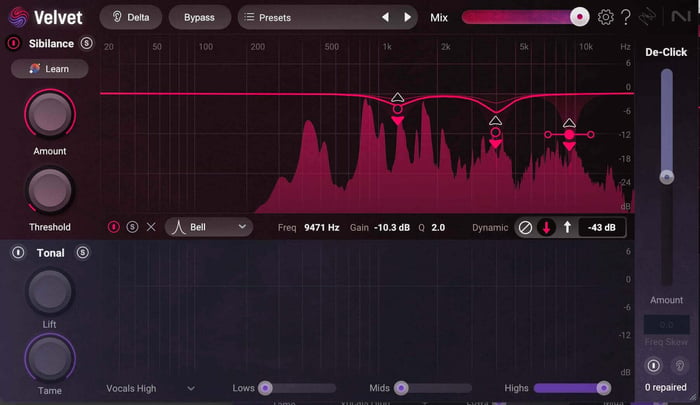Open the Bell filter type dropdown
700x405 pixels.
[208, 227]
